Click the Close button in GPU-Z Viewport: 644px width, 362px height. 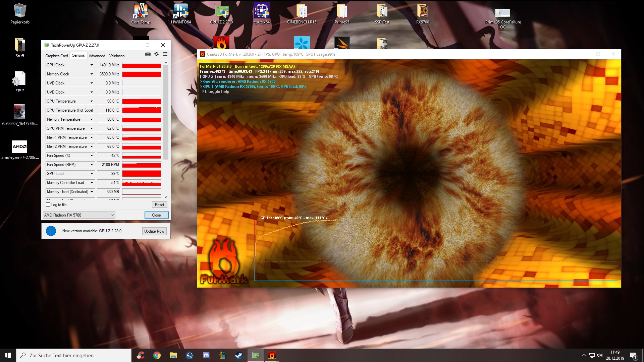pyautogui.click(x=156, y=215)
